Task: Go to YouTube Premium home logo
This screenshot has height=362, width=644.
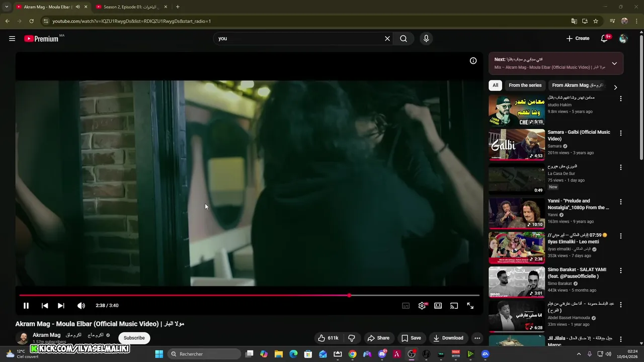Action: point(41,39)
